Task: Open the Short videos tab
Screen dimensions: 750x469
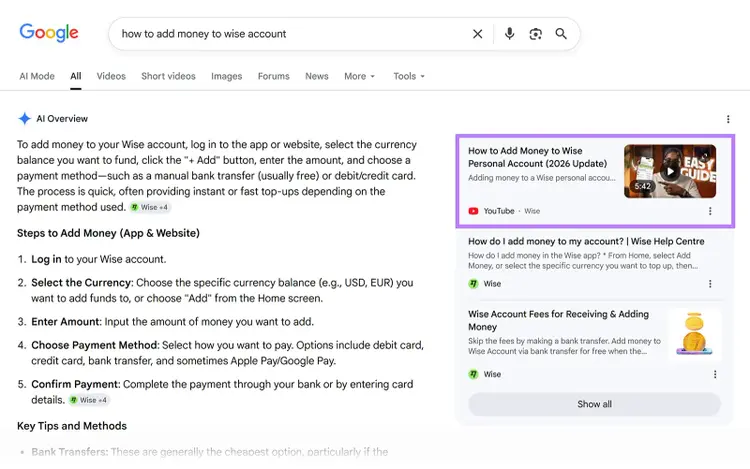Action: [168, 76]
